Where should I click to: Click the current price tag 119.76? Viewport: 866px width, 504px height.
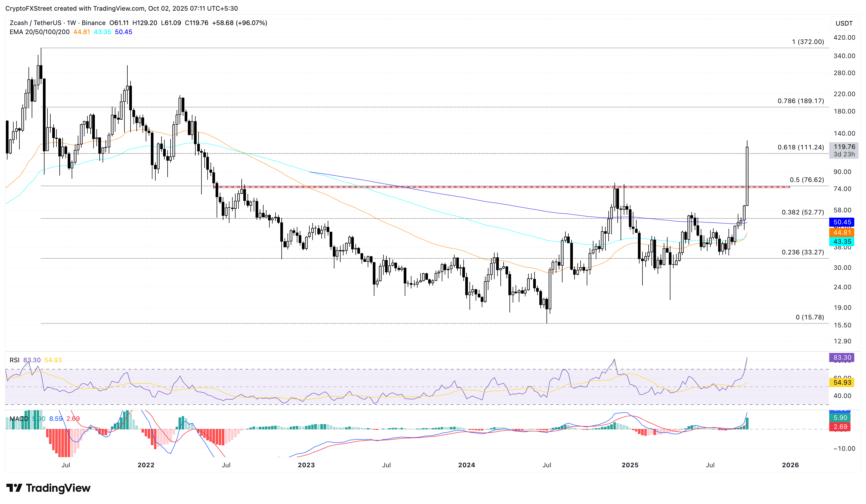click(x=844, y=147)
